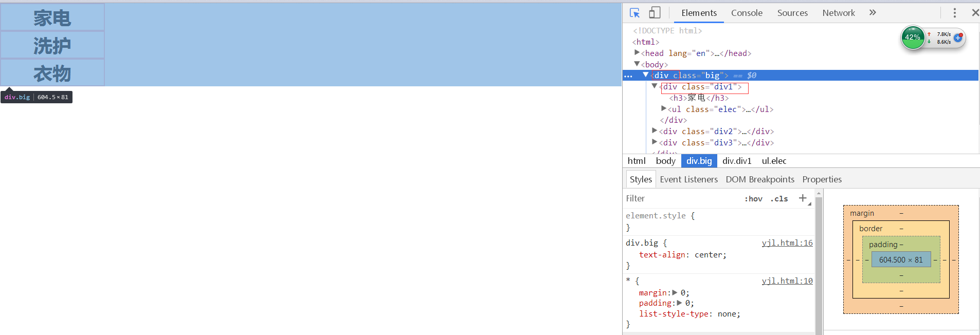Screen dimensions: 980x335
Task: Click the Styles pane vertical scrollbar
Action: pyautogui.click(x=819, y=262)
